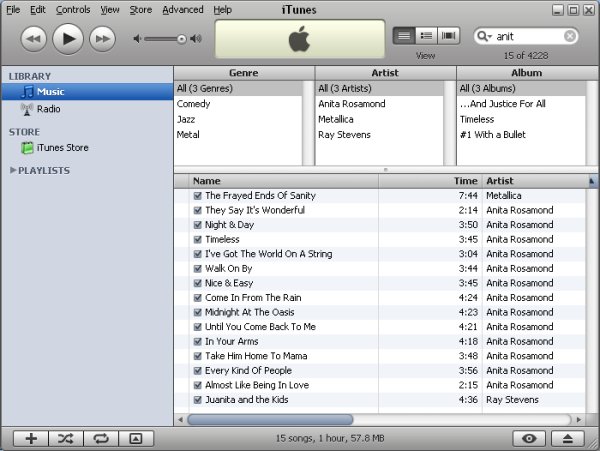Image resolution: width=600 pixels, height=451 pixels.
Task: Switch to Cover Flow view mode
Action: 448,36
